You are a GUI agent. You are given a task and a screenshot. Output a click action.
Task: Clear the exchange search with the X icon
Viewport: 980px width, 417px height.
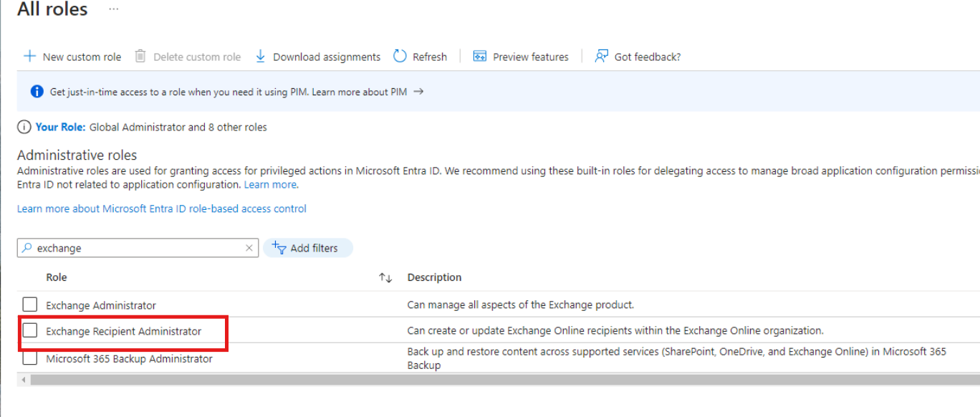tap(249, 248)
